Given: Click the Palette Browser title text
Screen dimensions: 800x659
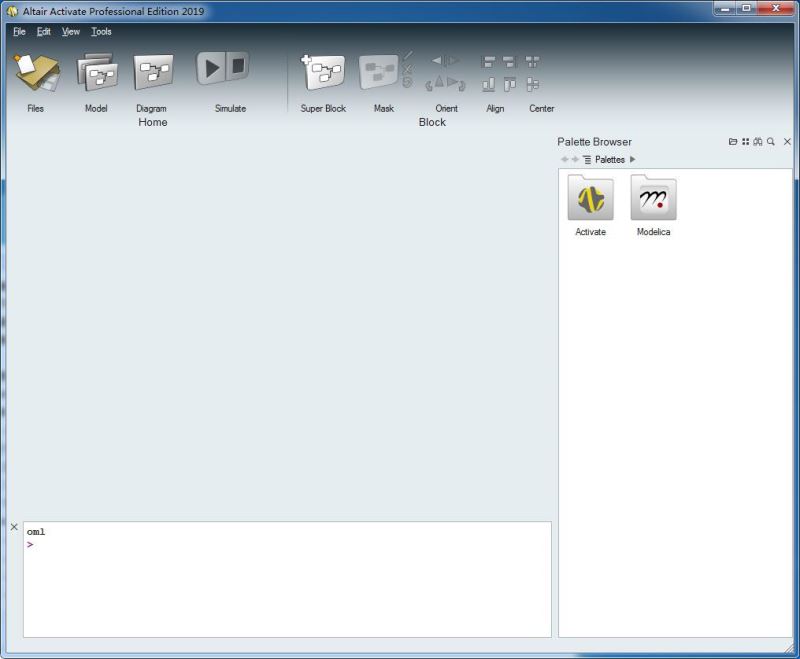Looking at the screenshot, I should coord(594,142).
